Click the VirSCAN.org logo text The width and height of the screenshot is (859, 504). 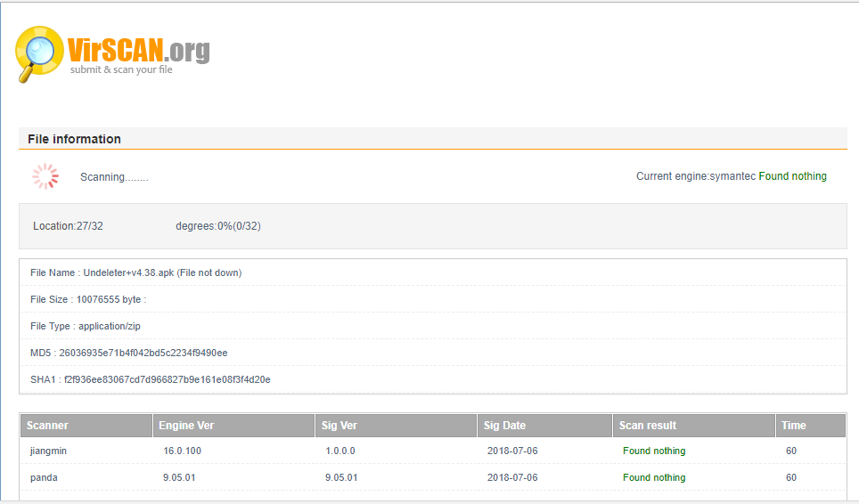tap(139, 51)
